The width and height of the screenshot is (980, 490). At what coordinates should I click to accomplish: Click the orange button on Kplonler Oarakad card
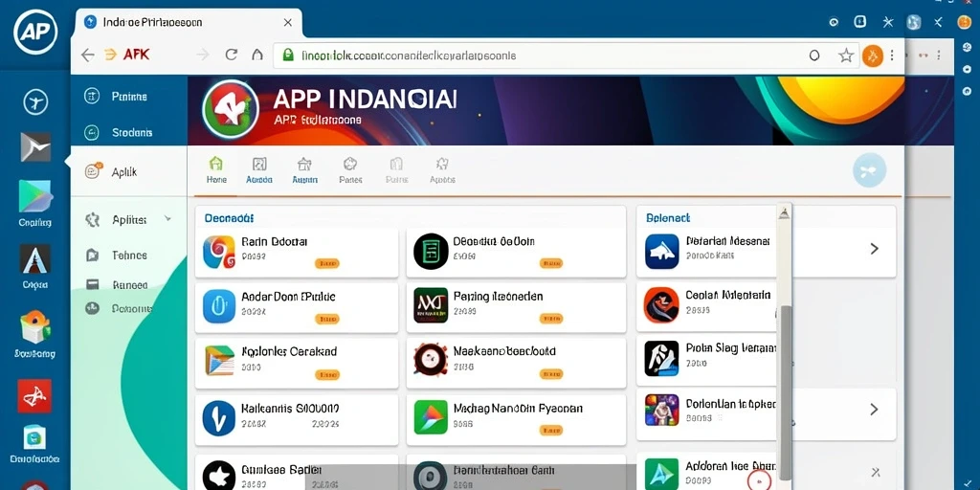pos(327,374)
